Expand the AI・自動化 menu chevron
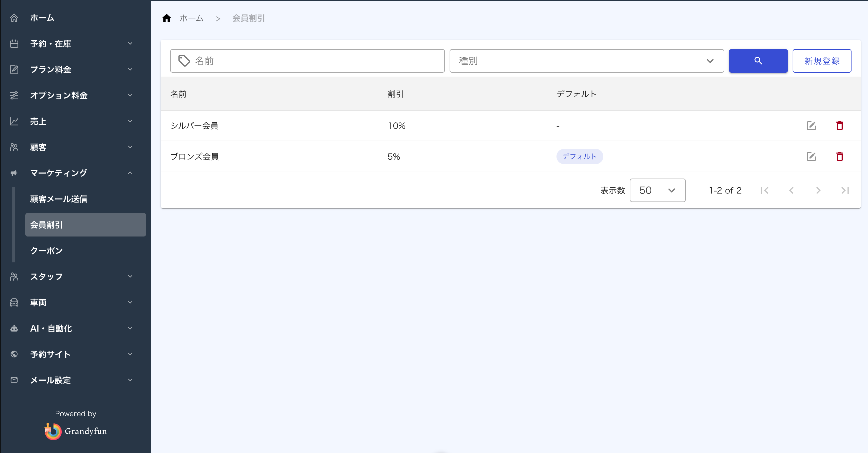Viewport: 868px width, 453px height. (x=130, y=328)
